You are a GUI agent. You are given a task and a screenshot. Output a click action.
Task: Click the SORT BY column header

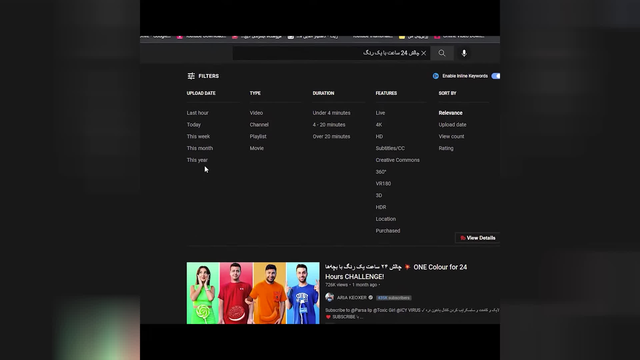(447, 93)
